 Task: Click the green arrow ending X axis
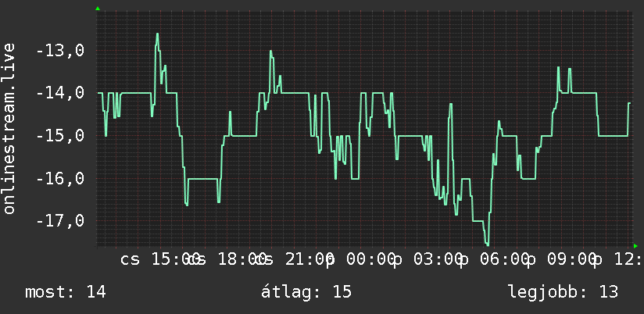coord(635,246)
